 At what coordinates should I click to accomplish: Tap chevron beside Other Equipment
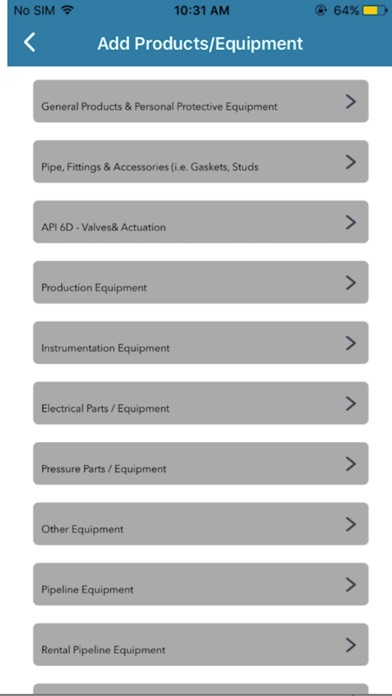pos(351,524)
